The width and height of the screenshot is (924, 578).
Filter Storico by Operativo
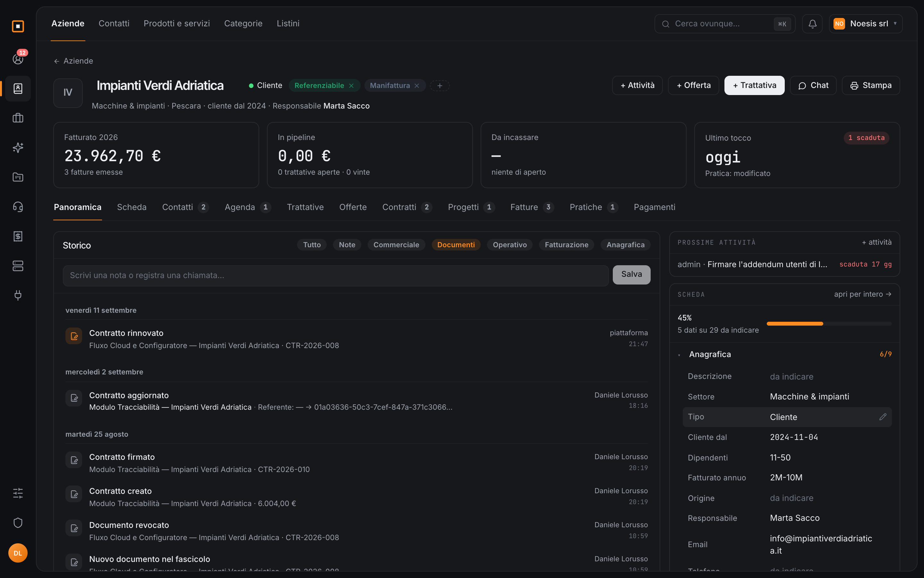click(x=509, y=245)
